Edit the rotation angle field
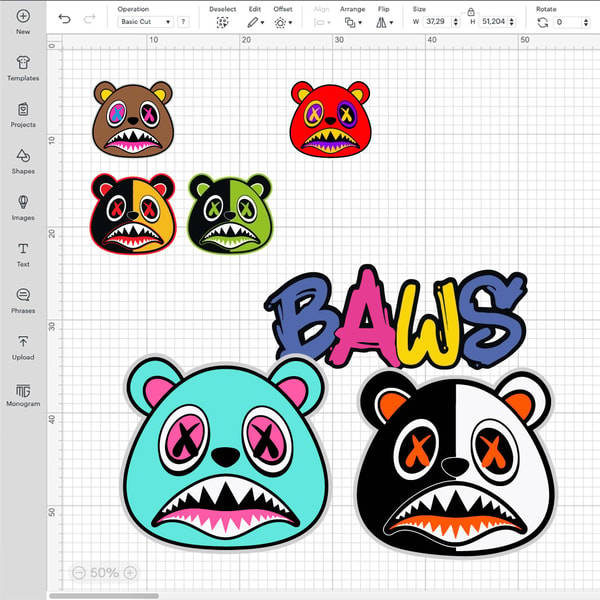Screen dimensions: 600x600 pos(568,22)
